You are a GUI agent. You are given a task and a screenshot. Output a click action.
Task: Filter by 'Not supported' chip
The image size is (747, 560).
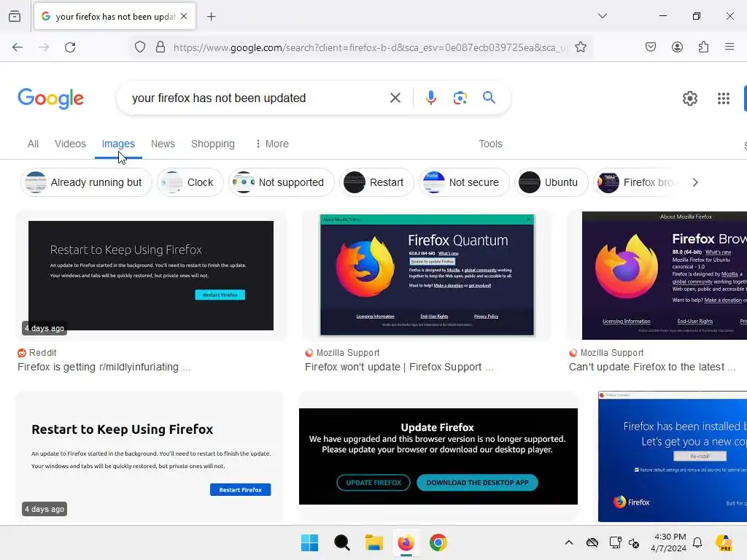point(281,182)
